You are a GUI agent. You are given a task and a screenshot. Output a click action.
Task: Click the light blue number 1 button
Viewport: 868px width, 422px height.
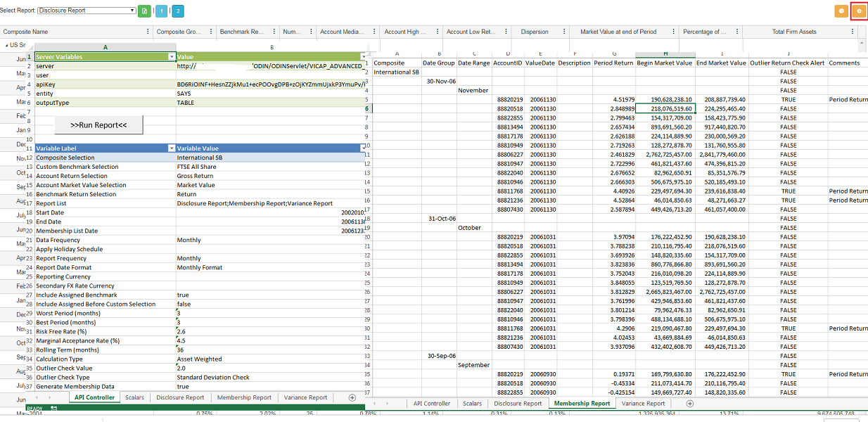point(162,11)
